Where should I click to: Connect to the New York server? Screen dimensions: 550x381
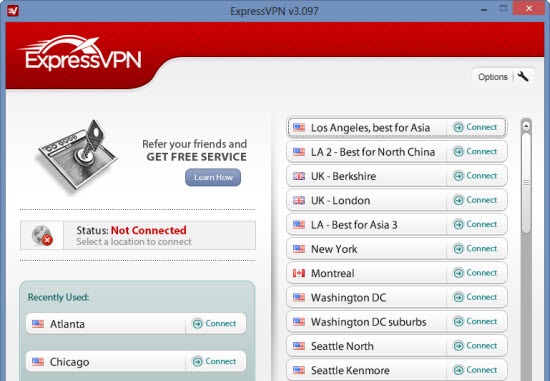(475, 248)
